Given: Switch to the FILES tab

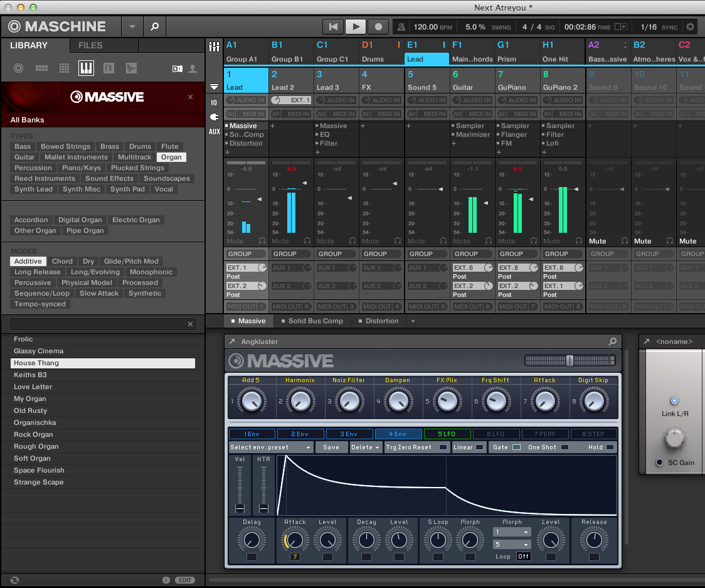Looking at the screenshot, I should tap(103, 45).
